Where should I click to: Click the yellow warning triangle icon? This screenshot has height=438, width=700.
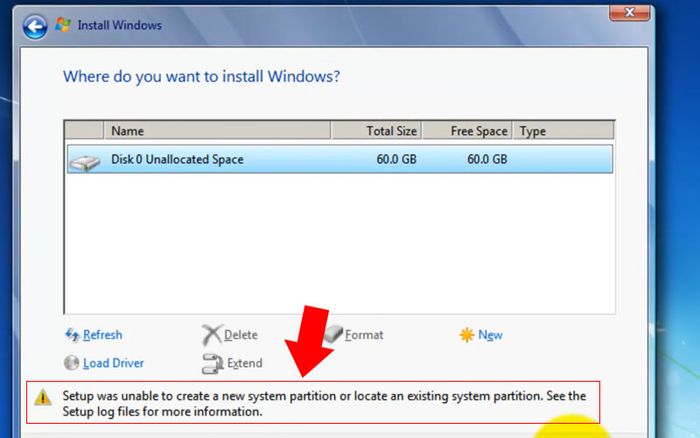tap(41, 397)
